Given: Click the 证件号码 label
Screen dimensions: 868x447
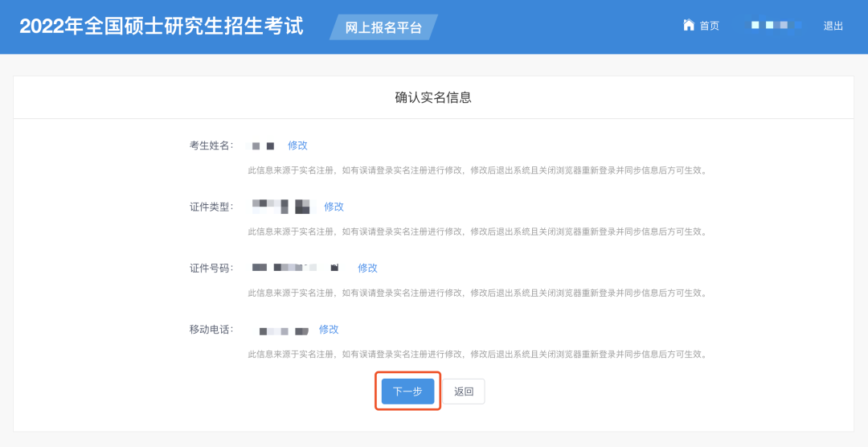Looking at the screenshot, I should (x=211, y=268).
